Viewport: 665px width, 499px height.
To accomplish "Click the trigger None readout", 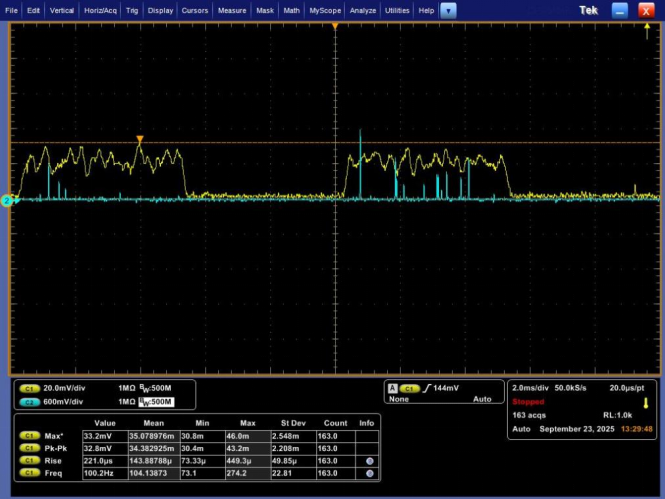I will point(399,399).
